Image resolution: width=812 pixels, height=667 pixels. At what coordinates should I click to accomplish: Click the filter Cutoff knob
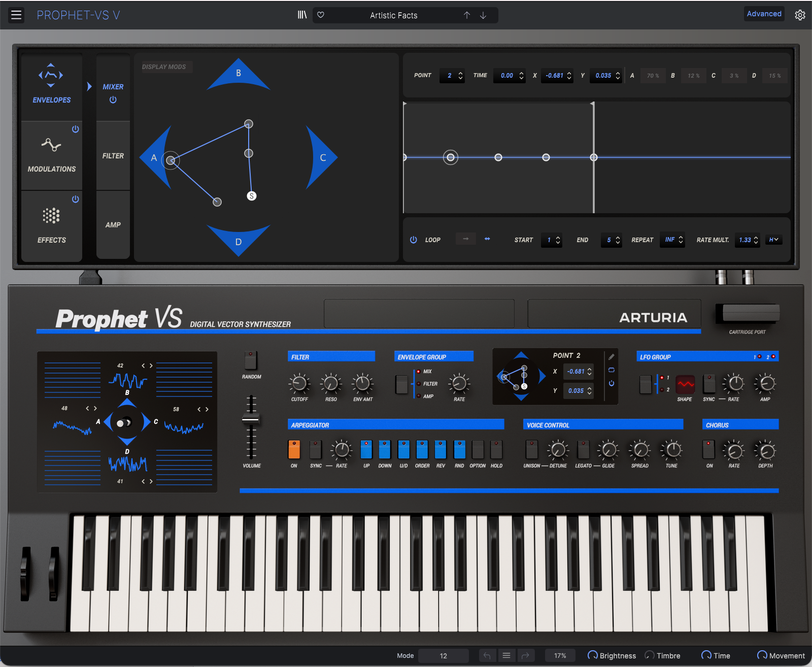(x=299, y=383)
